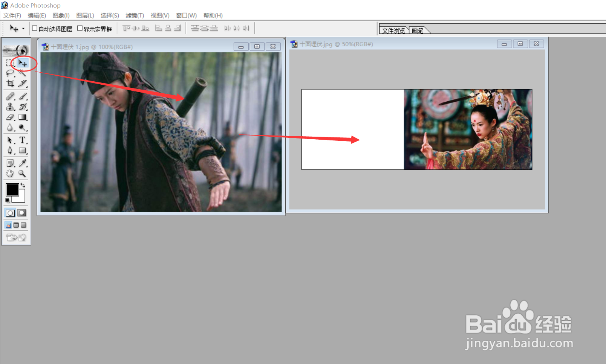Open the 帮助(H) menu
The image size is (606, 364).
click(213, 15)
